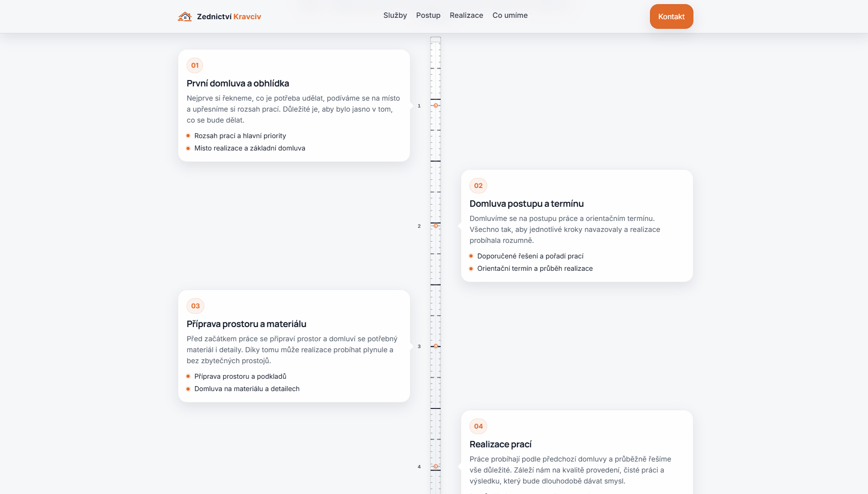
Task: Click the heading Domluva postupu a termínu
Action: (x=527, y=204)
